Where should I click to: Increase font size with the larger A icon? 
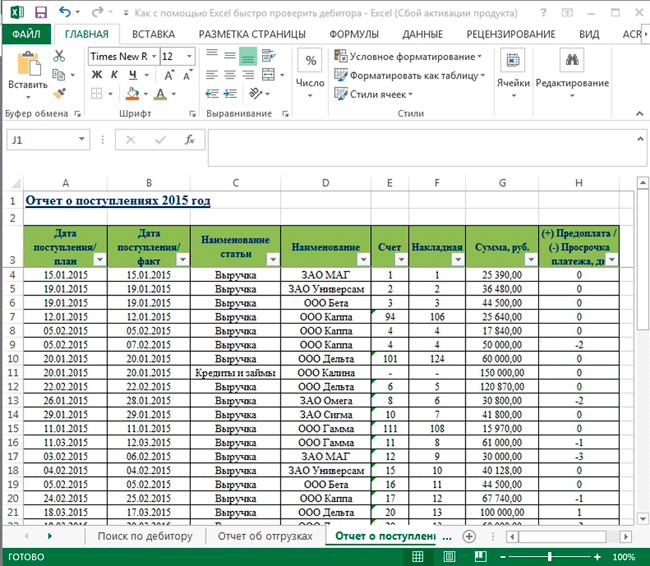click(168, 75)
